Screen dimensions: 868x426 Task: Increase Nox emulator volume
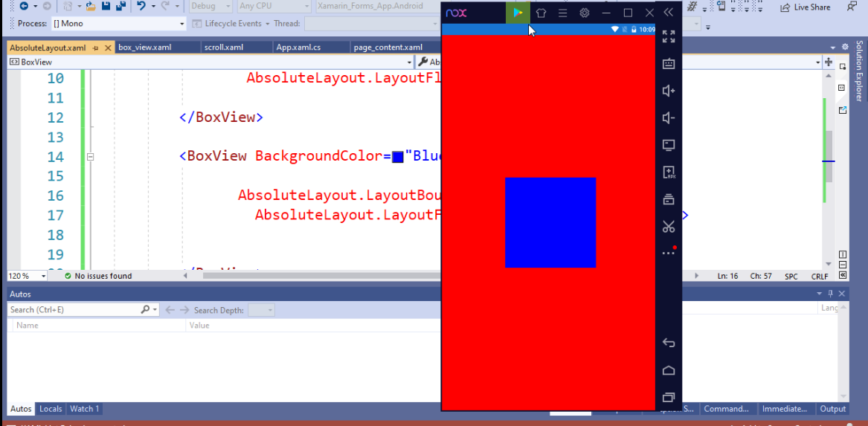pos(669,91)
